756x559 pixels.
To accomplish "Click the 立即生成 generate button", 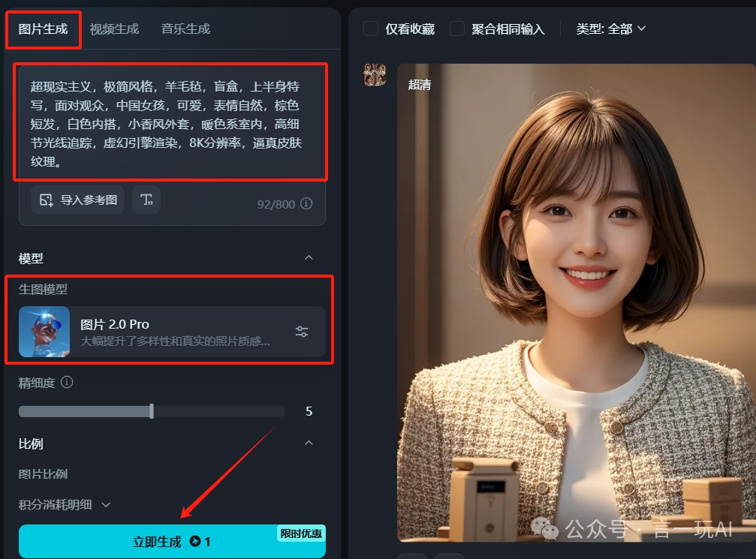I will coord(172,542).
